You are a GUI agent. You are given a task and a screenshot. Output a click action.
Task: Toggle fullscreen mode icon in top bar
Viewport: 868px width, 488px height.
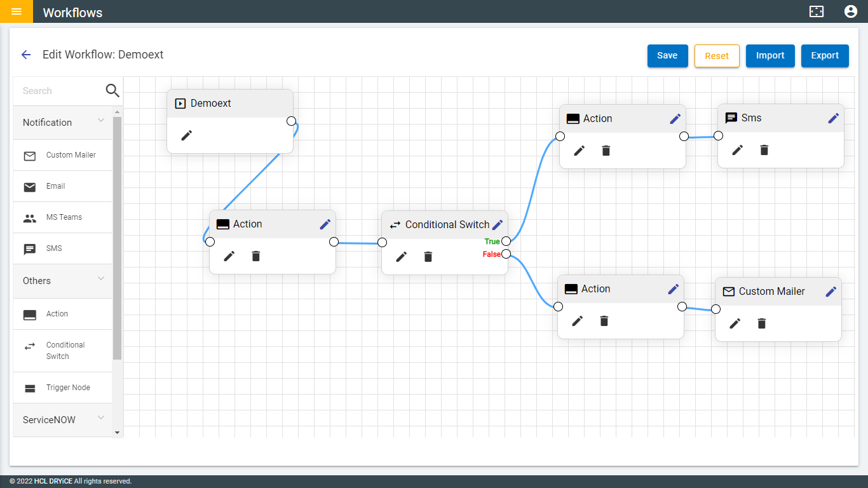817,11
